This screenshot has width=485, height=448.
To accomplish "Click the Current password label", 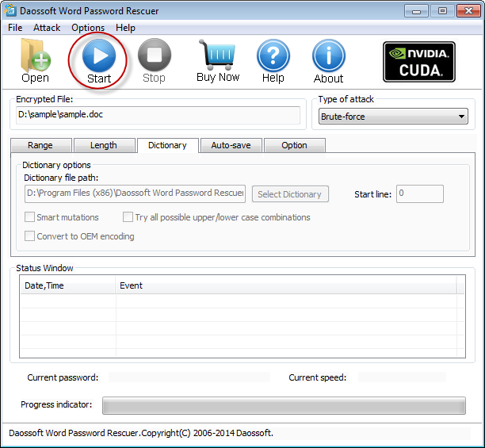I will pyautogui.click(x=63, y=377).
